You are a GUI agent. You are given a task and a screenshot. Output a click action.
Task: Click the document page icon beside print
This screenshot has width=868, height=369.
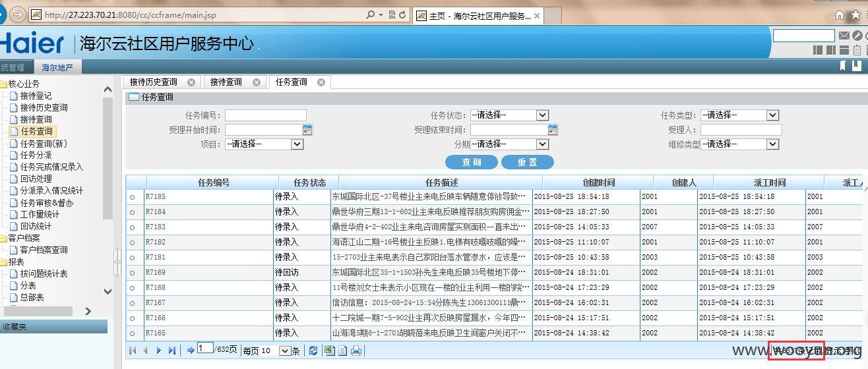342,351
